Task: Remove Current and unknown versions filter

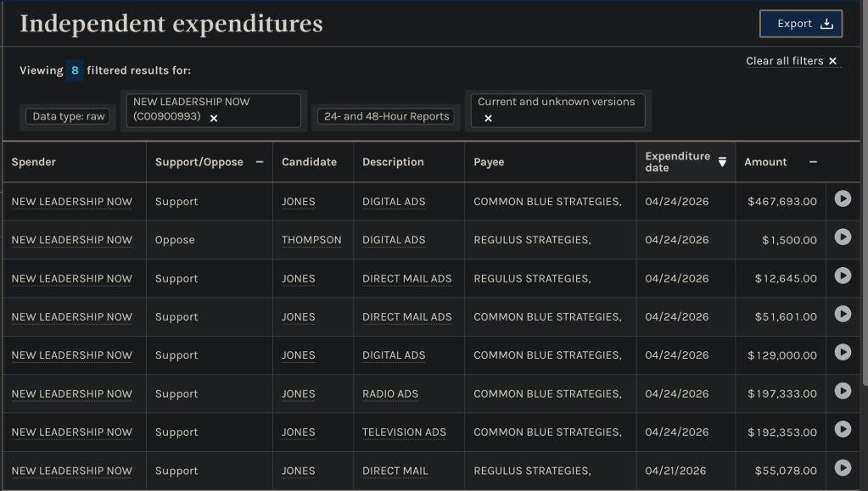Action: (488, 118)
